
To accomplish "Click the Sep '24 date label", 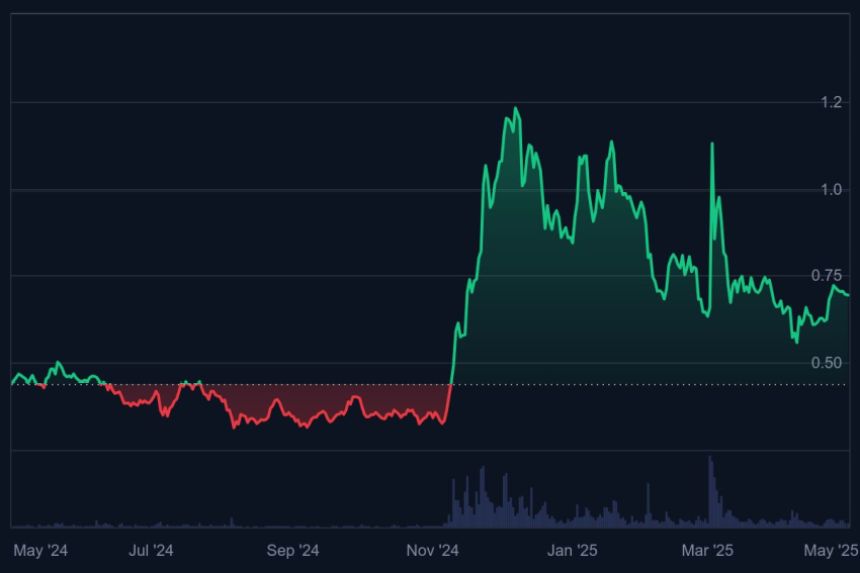I will pyautogui.click(x=293, y=551).
